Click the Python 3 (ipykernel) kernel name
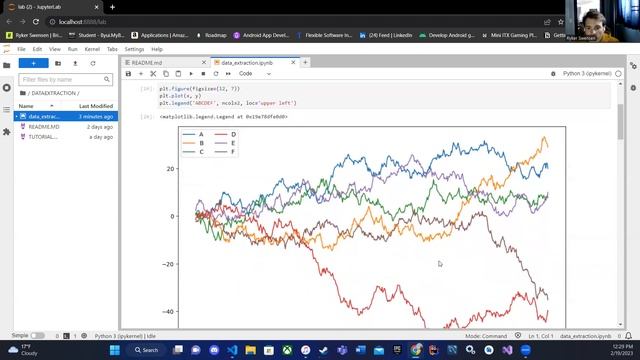 (x=587, y=73)
